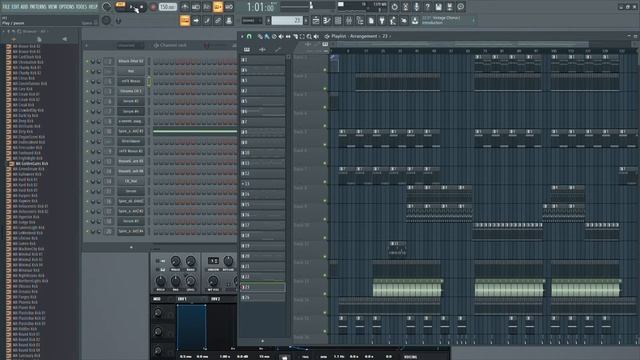This screenshot has height=360, width=640.
Task: Toggle record arm button in transport
Action: click(x=153, y=7)
